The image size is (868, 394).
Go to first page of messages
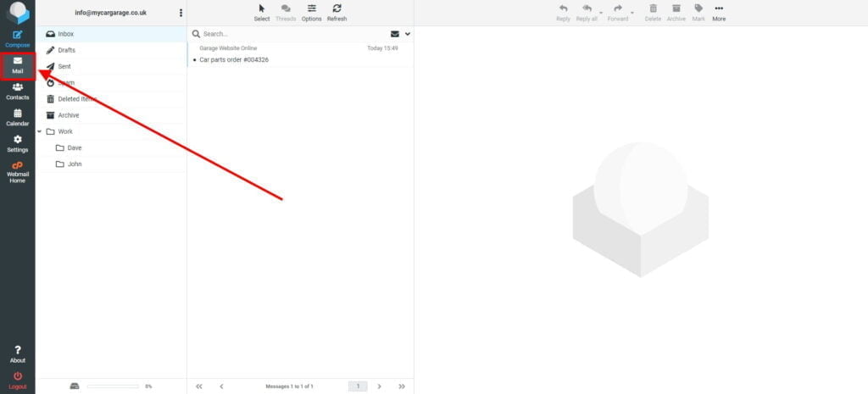click(x=199, y=386)
